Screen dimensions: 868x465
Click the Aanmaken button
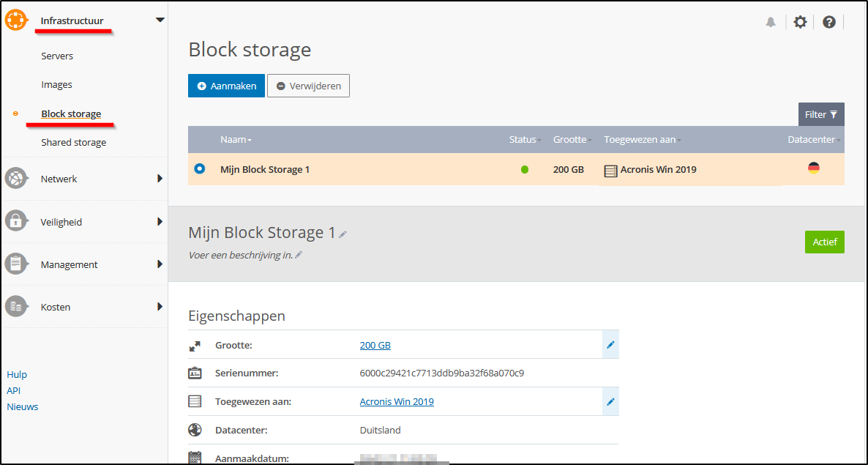click(x=226, y=86)
